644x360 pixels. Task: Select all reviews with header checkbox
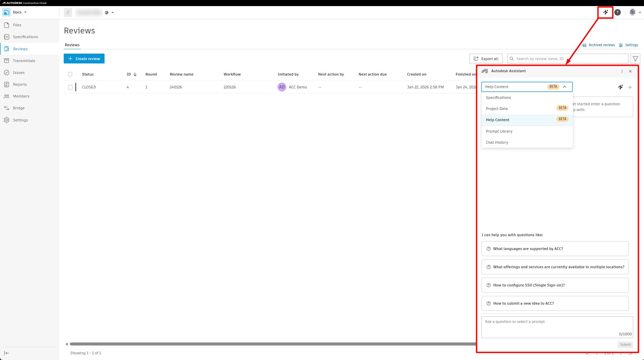coord(70,74)
